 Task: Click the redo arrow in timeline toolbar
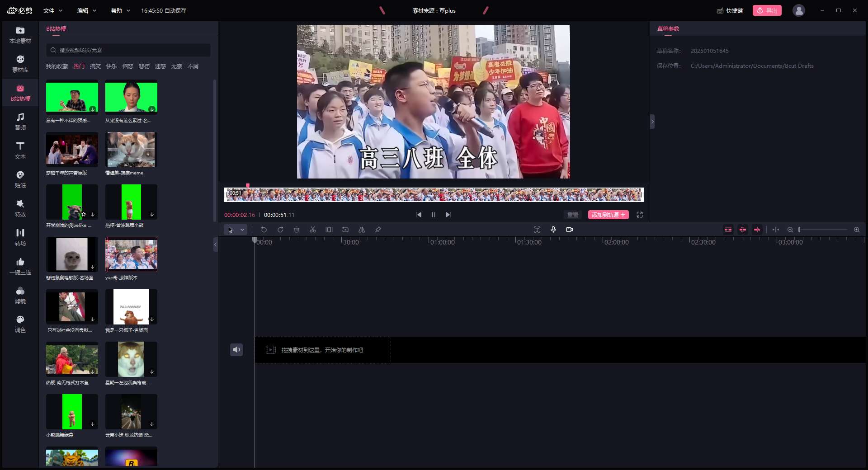point(280,230)
